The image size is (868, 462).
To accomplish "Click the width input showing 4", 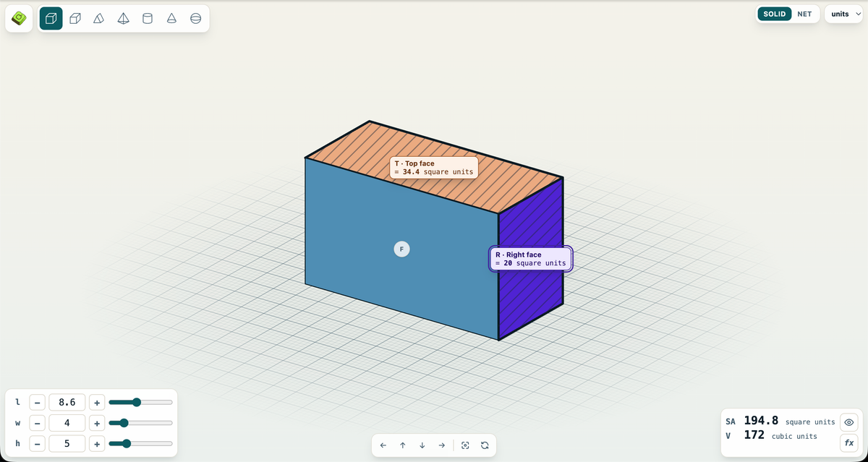I will [67, 423].
